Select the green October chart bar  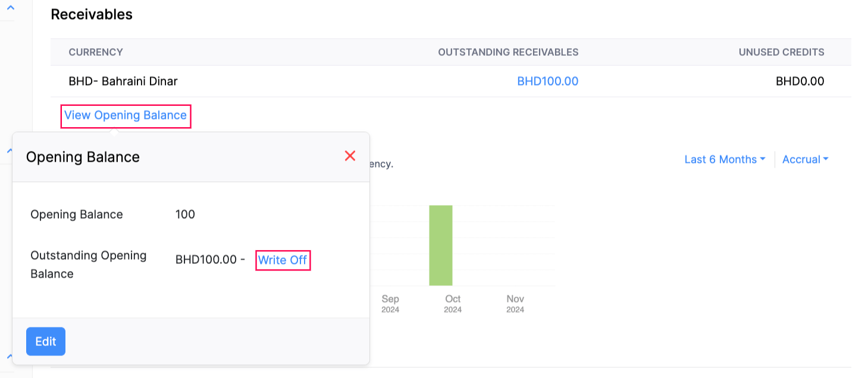(441, 245)
